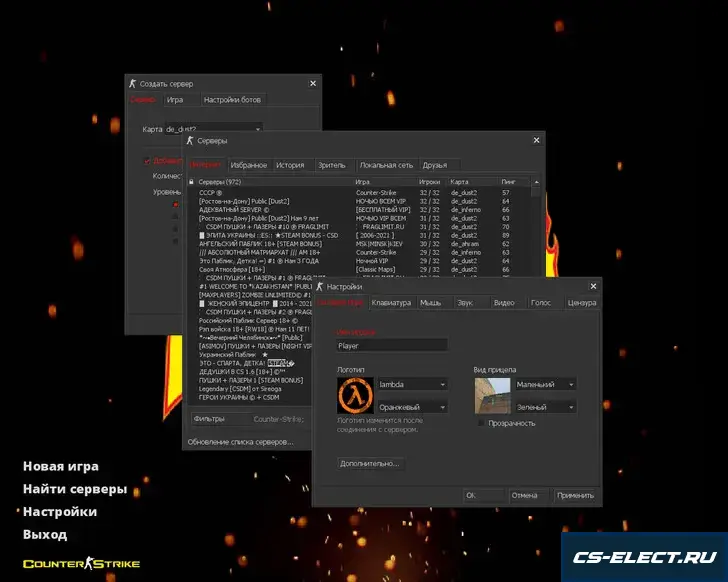Click Новая игра in main menu
This screenshot has width=728, height=582.
click(x=61, y=466)
